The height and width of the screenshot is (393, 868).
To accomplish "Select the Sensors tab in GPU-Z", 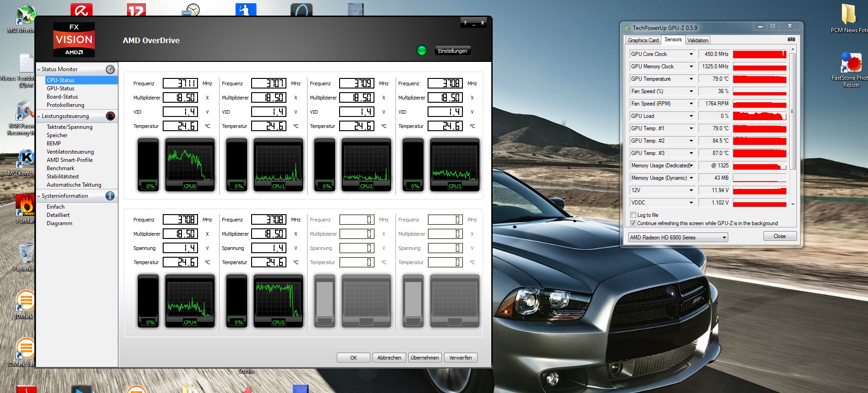I will pyautogui.click(x=673, y=39).
